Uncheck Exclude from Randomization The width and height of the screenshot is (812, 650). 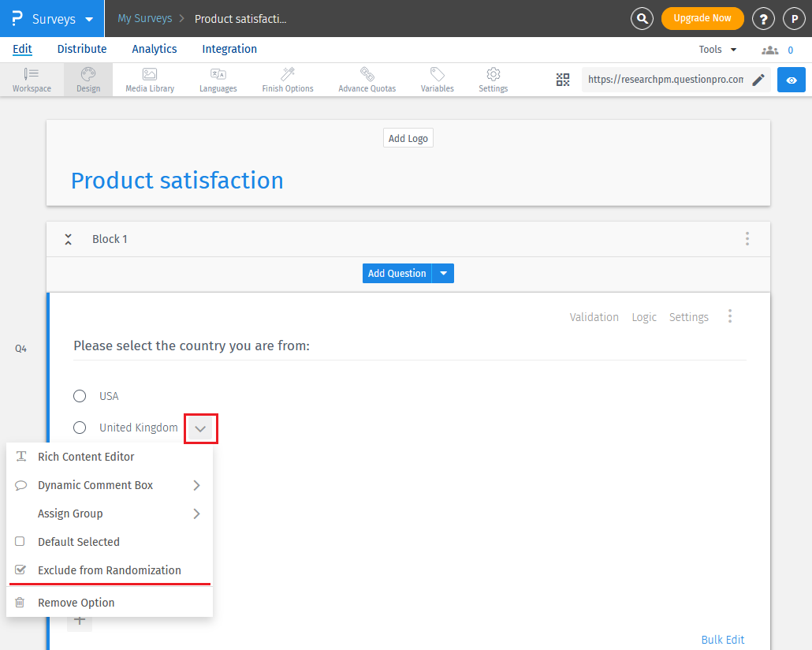(20, 570)
